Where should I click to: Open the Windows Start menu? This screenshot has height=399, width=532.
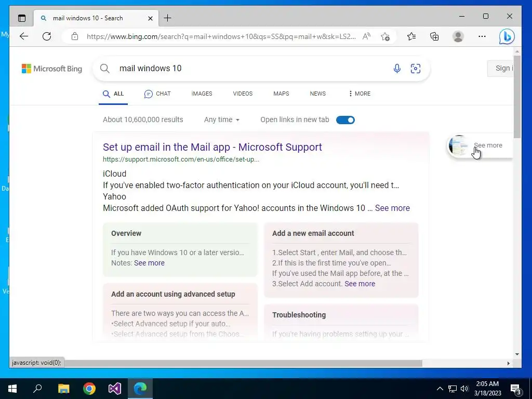[x=12, y=389]
